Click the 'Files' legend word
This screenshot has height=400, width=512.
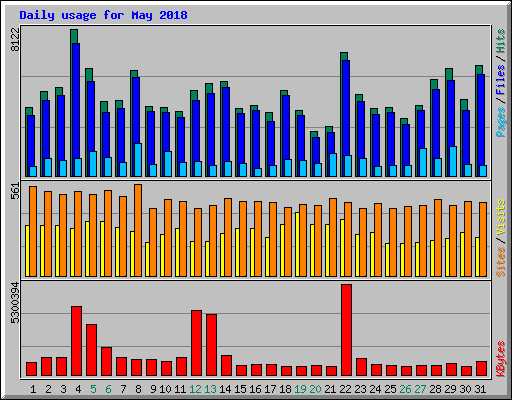(501, 80)
